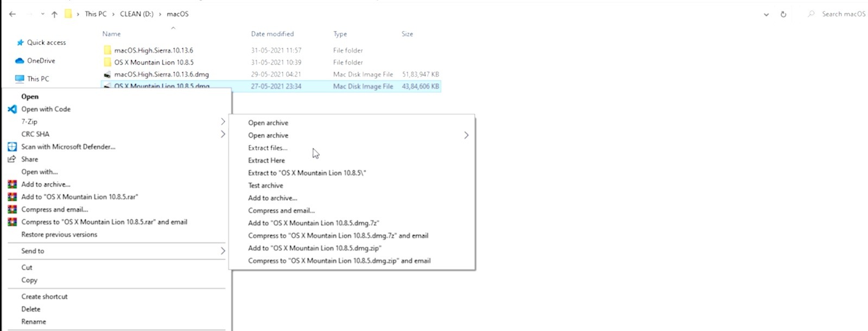Select Create shortcut
868x331 pixels.
[45, 296]
